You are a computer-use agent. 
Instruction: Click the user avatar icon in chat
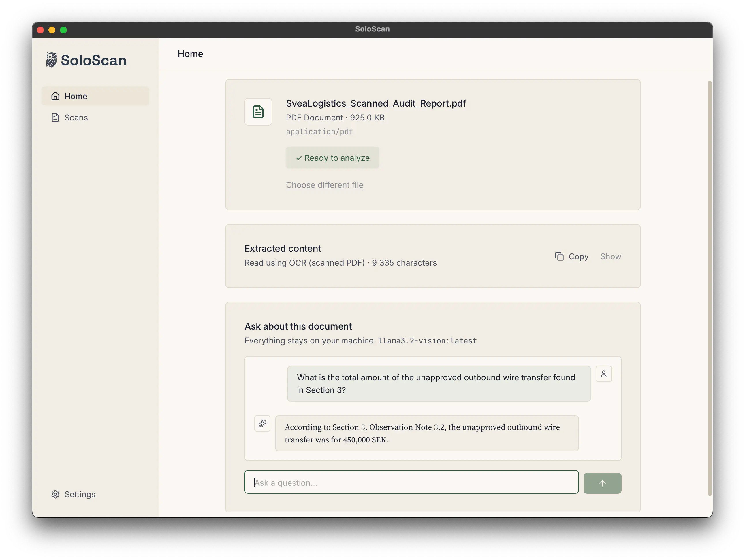(603, 374)
